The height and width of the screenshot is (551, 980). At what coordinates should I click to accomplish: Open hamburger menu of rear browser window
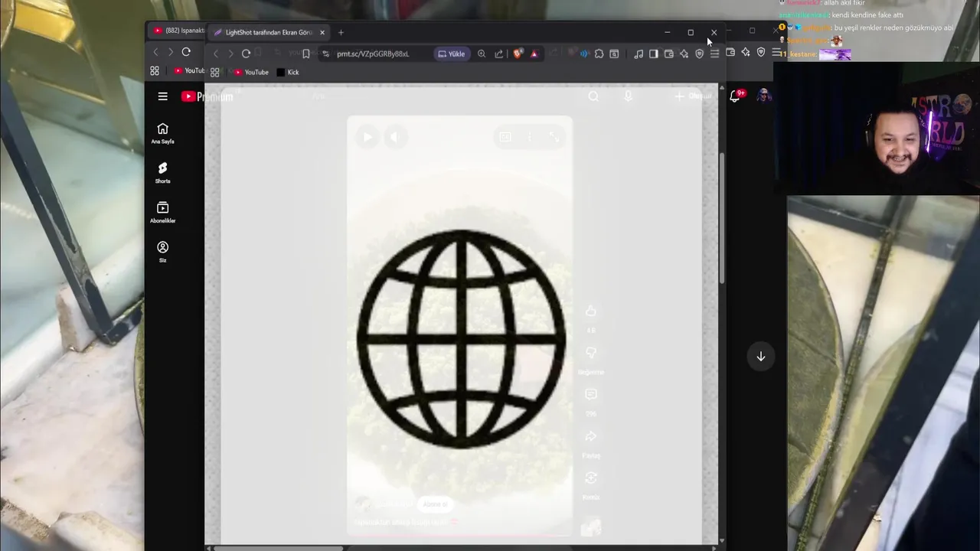click(776, 52)
